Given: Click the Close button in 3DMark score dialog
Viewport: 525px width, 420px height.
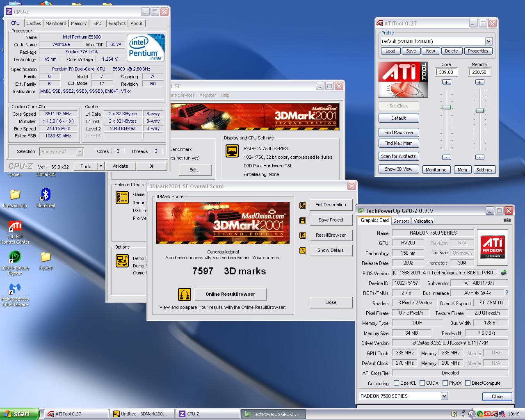Looking at the screenshot, I should click(x=331, y=302).
